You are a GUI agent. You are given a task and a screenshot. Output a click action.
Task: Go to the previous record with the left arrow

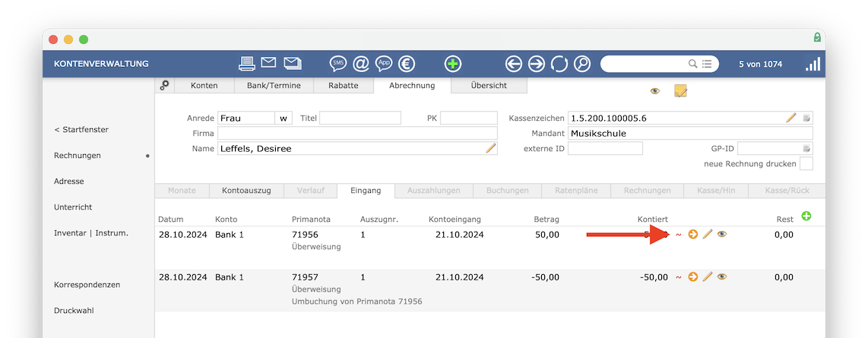click(514, 64)
